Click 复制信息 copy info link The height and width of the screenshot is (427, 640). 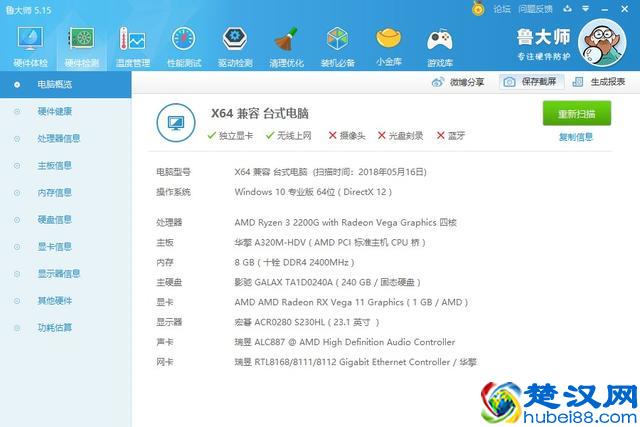pyautogui.click(x=576, y=137)
